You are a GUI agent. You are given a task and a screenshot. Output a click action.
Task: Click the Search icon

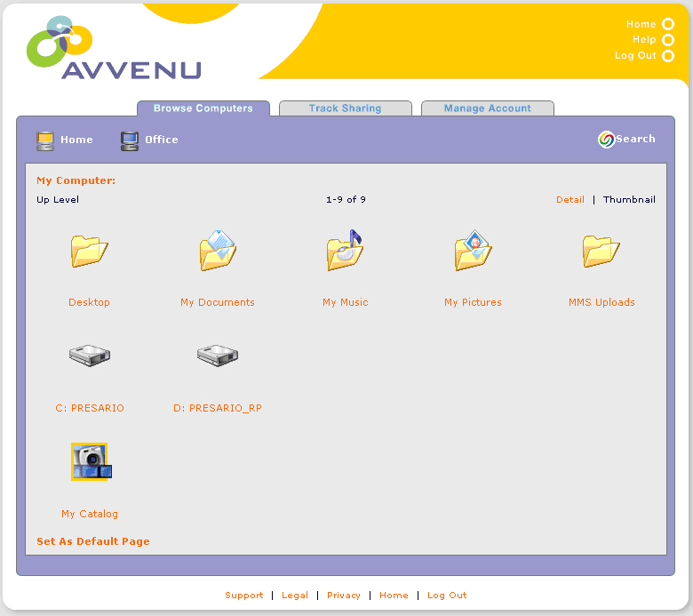(x=606, y=140)
